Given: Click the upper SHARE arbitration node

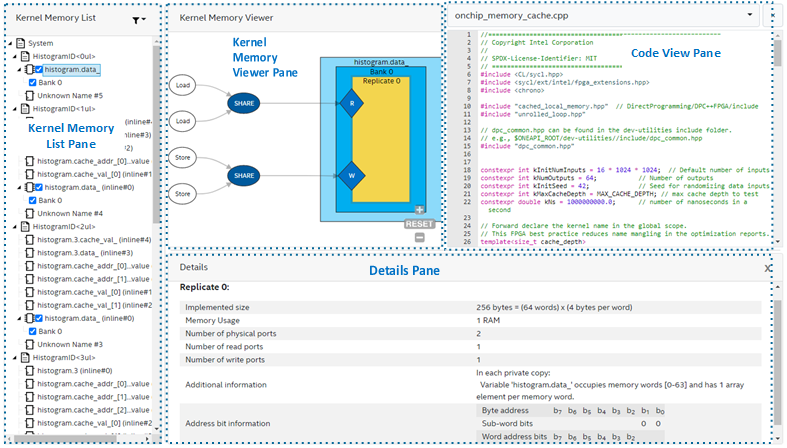Looking at the screenshot, I should (244, 103).
